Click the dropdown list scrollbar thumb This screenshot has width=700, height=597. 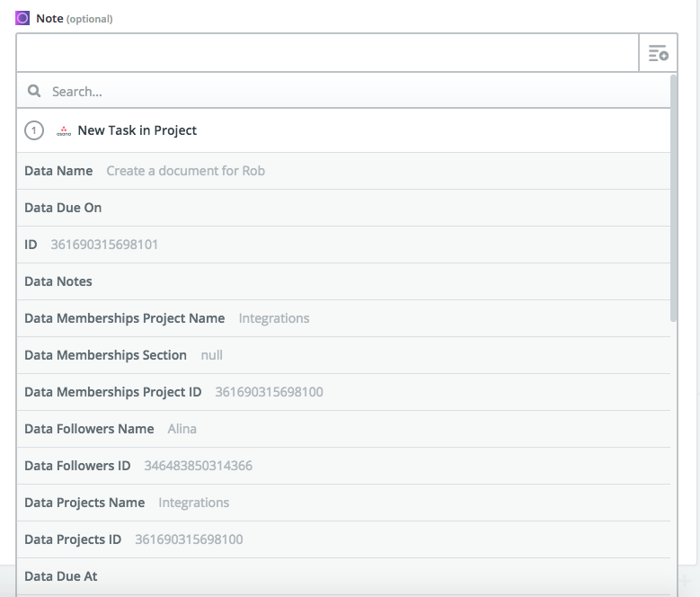point(673,198)
